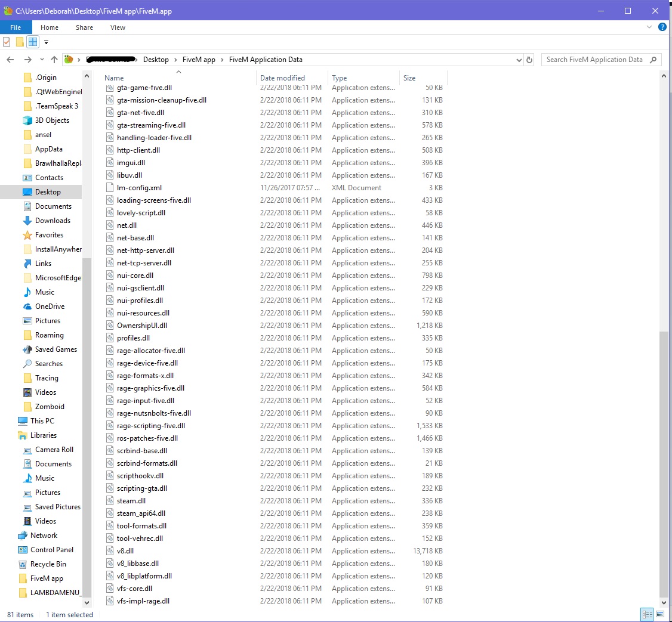Switch to Large icons view in status bar

pos(660,615)
